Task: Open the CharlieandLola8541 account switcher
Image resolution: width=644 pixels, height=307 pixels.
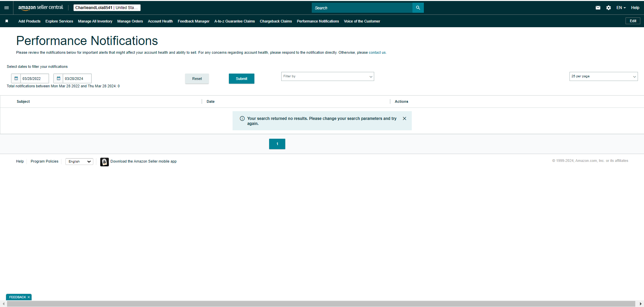Action: click(x=107, y=8)
